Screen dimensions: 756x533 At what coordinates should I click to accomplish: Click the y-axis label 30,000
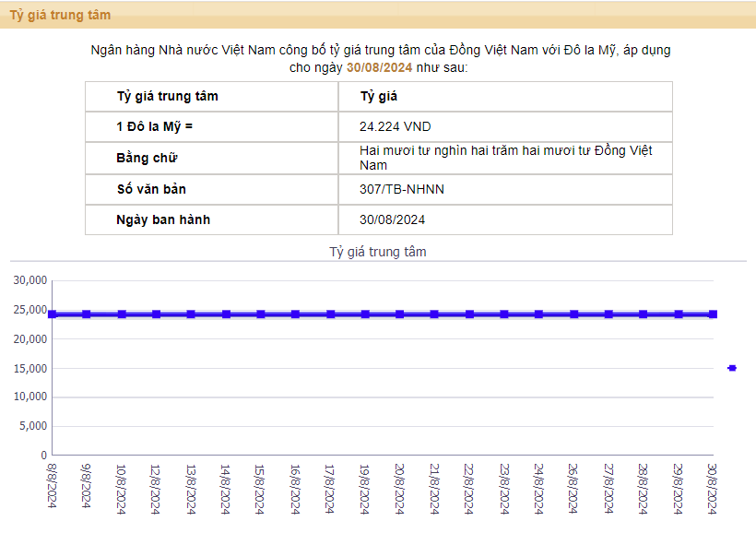tap(30, 280)
